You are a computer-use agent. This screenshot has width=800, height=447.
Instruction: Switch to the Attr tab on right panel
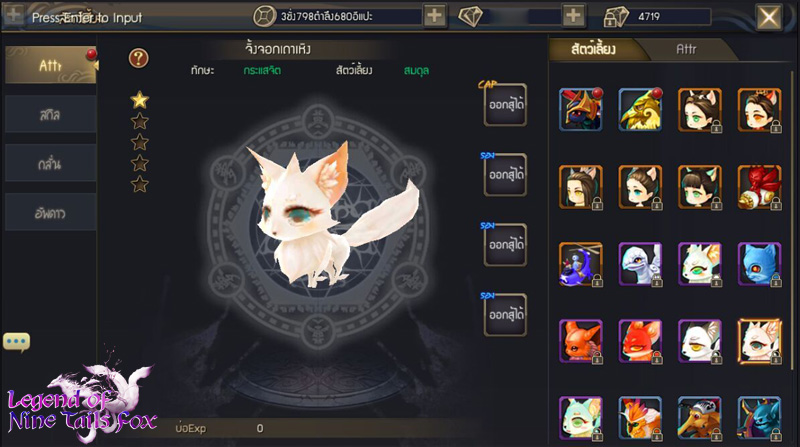685,49
